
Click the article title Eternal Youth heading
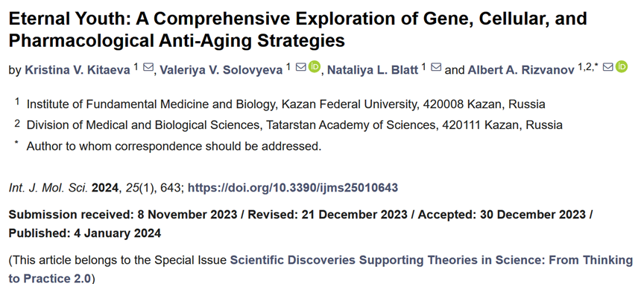[297, 30]
